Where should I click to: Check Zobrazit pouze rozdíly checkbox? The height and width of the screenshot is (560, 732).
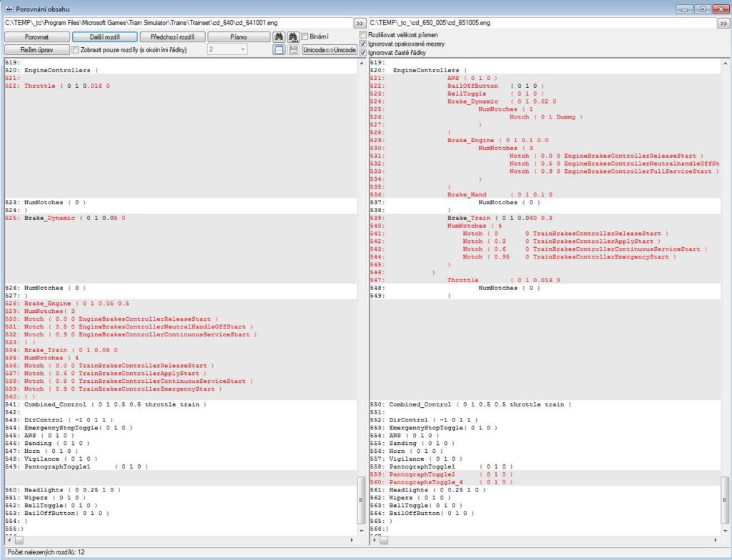pos(75,50)
